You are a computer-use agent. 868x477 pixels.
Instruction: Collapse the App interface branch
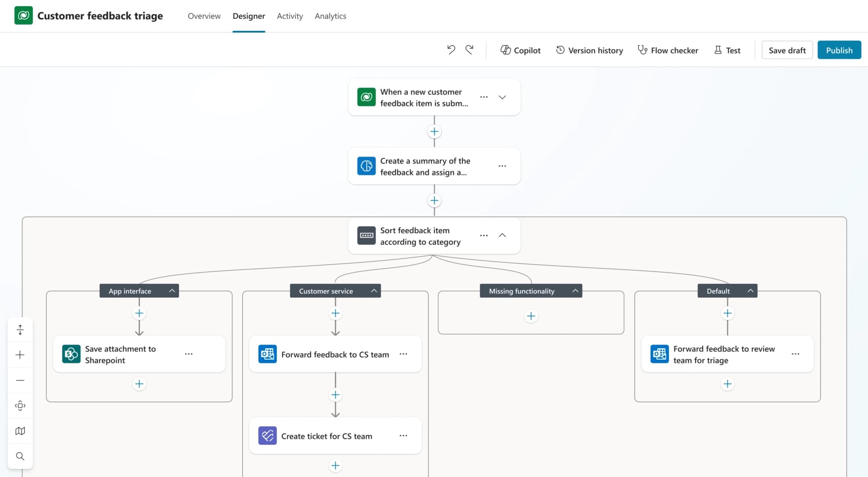tap(172, 291)
